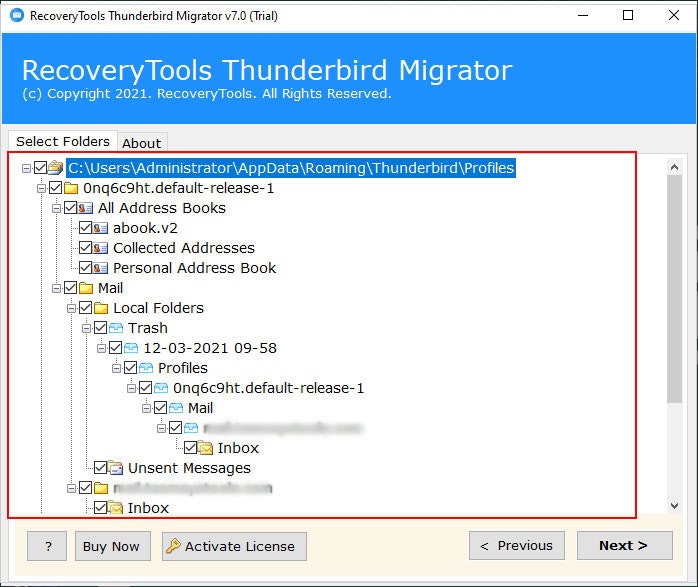Click the mailbox icon of the blurred account row under nested Mail
The height and width of the screenshot is (587, 698).
click(x=191, y=428)
